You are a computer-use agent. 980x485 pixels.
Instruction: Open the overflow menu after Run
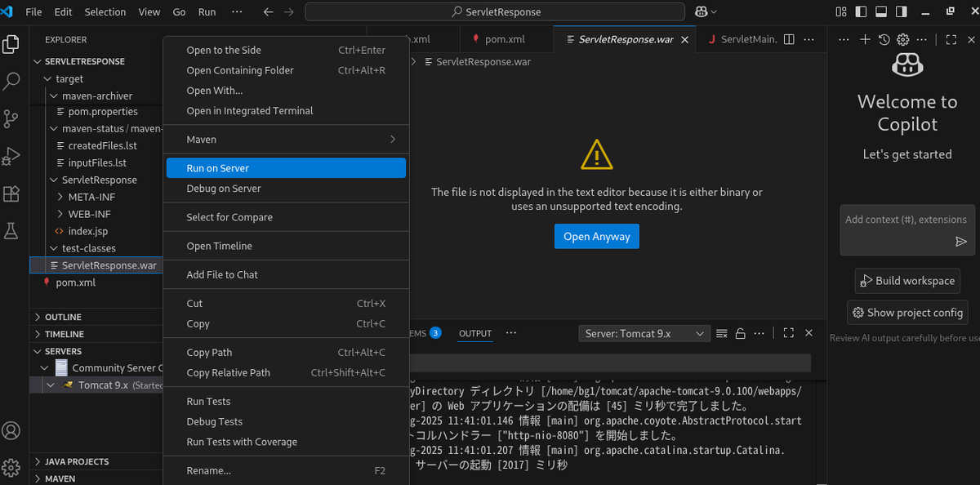click(237, 12)
